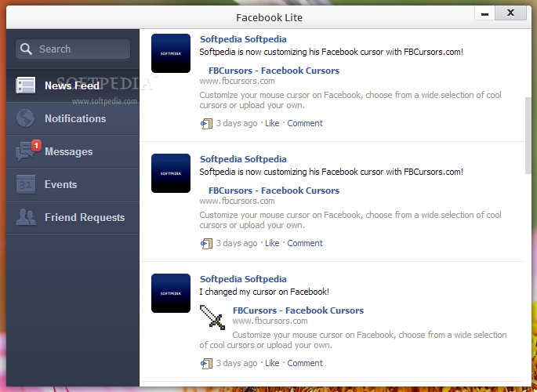Comment on the 'I changed my cursor' post

coord(305,363)
